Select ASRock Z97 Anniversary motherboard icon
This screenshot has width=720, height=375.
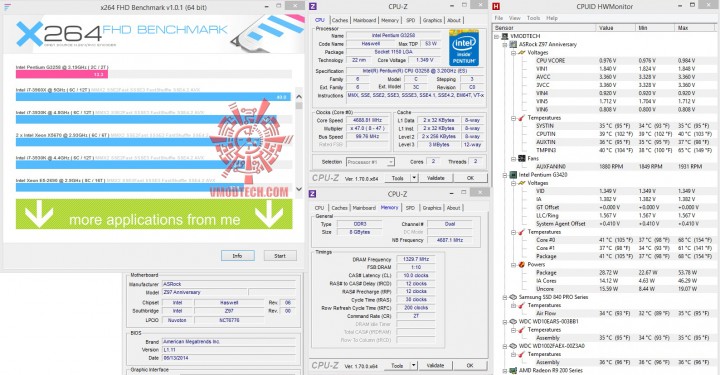tap(513, 45)
